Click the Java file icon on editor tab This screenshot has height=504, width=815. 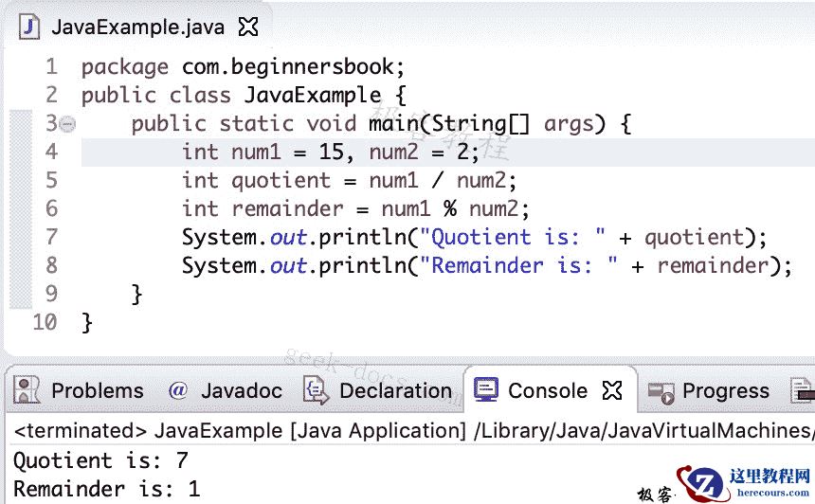[29, 27]
